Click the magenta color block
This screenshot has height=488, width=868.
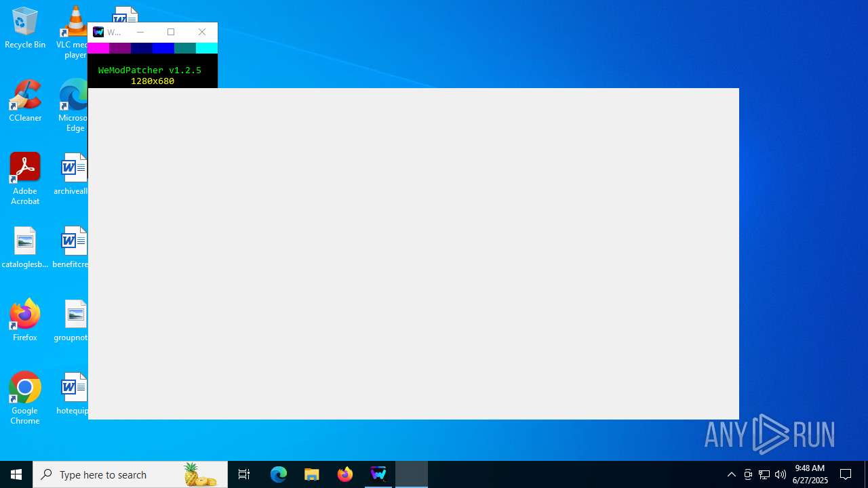(98, 48)
